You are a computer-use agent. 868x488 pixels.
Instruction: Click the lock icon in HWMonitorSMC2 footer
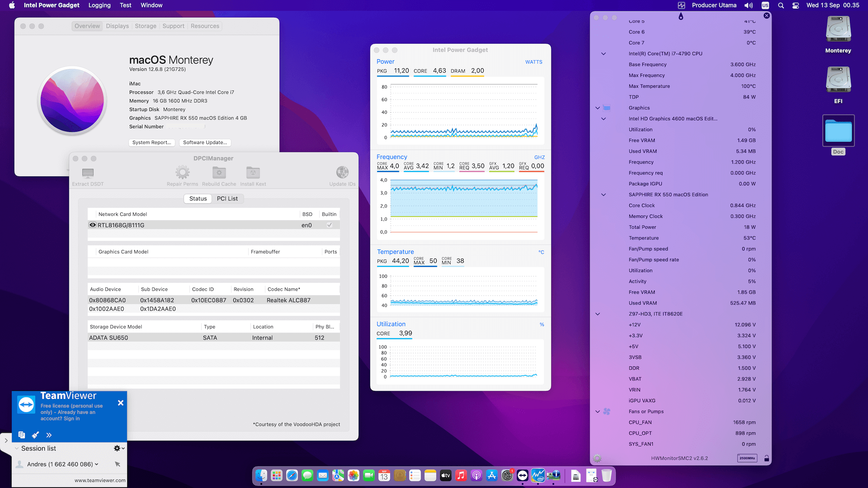(x=766, y=458)
